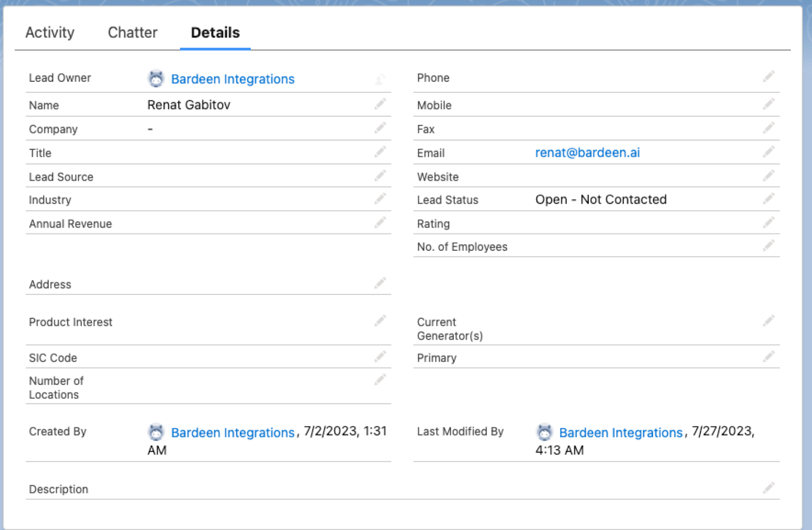
Task: Click the Open - Not Contacted status value
Action: pos(601,200)
